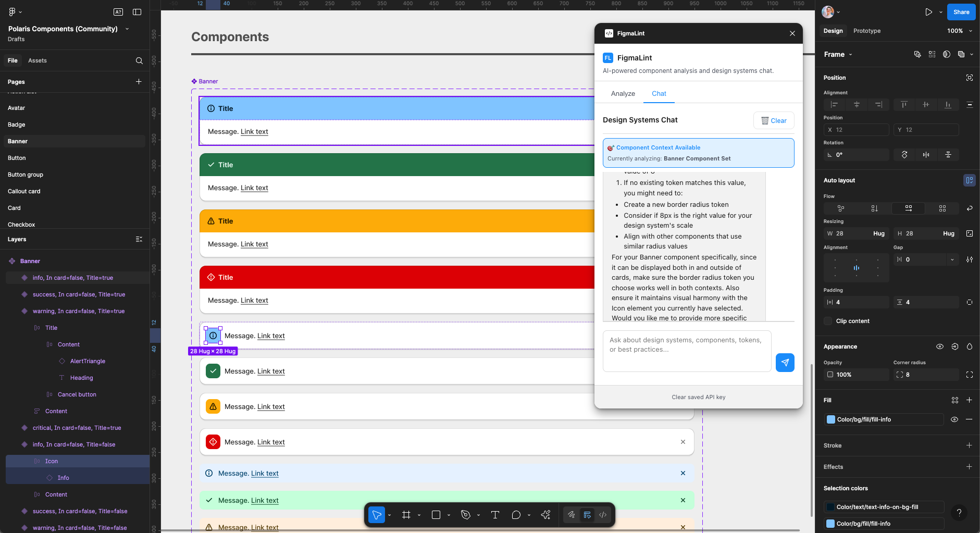This screenshot has width=980, height=533.
Task: Open the Gap value dropdown arrow
Action: click(952, 259)
